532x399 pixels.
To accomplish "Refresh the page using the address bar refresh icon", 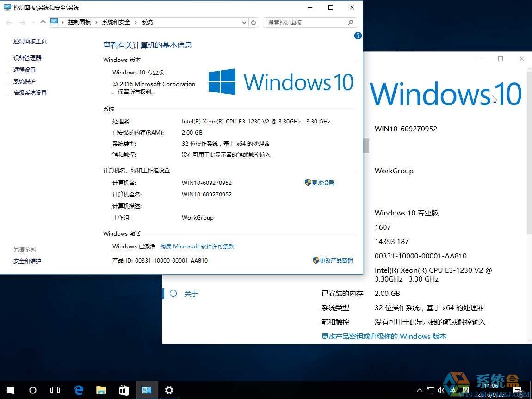I will pyautogui.click(x=254, y=22).
